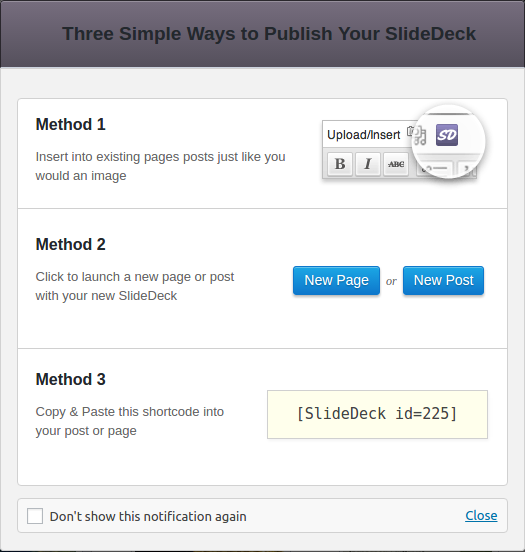Screen dimensions: 525x552
Task: Click "Don't show this notification again" label
Action: click(x=148, y=516)
